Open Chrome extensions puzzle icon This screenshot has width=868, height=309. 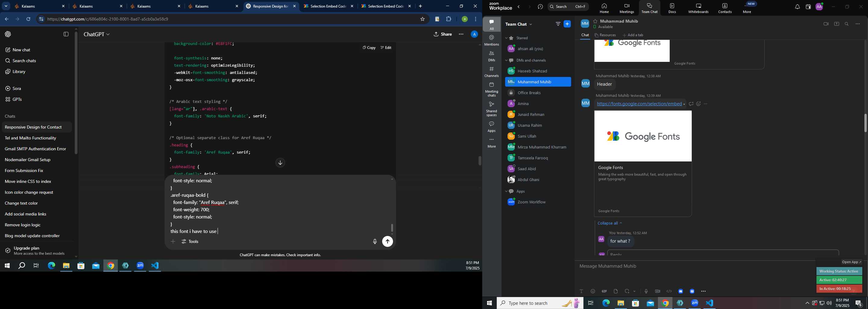448,19
